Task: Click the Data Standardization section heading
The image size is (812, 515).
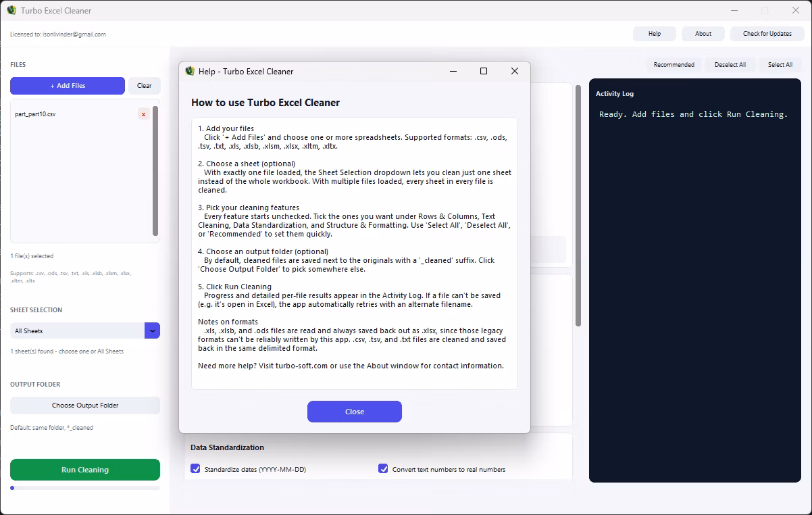Action: (x=227, y=447)
